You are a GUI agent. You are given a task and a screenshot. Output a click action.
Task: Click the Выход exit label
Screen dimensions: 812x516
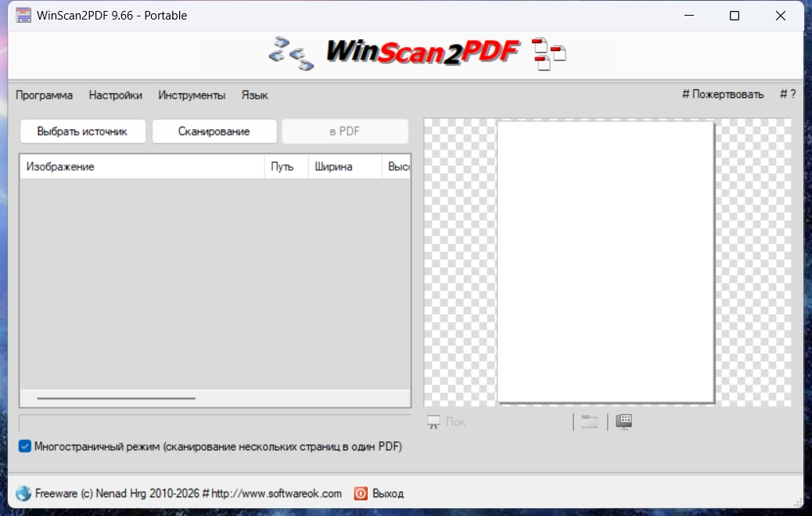pos(388,494)
